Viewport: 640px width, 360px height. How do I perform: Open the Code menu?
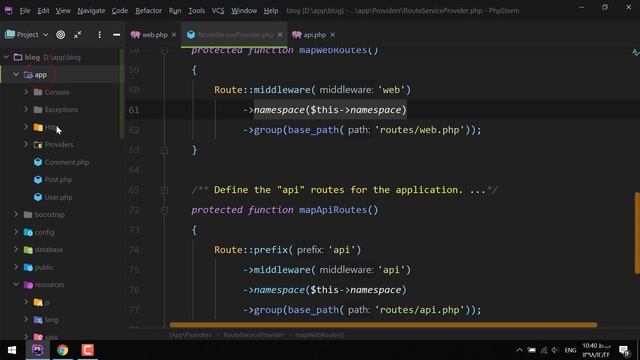tap(120, 11)
